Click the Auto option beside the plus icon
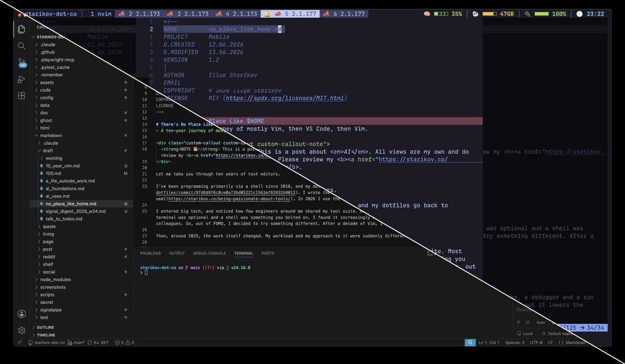 540,322
